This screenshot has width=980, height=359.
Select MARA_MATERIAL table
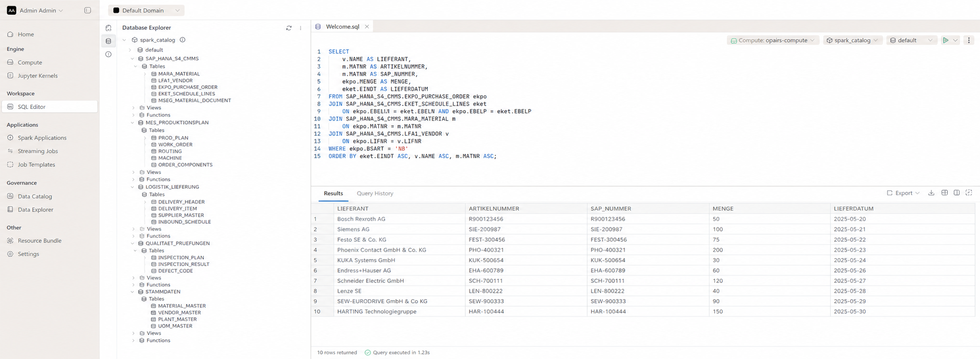(178, 74)
